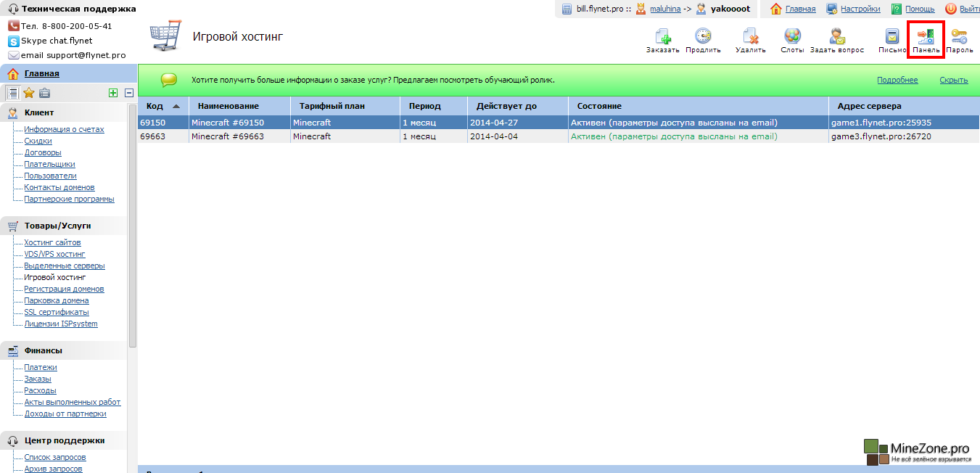Open Настройки in the top bar
The width and height of the screenshot is (980, 473).
[860, 9]
